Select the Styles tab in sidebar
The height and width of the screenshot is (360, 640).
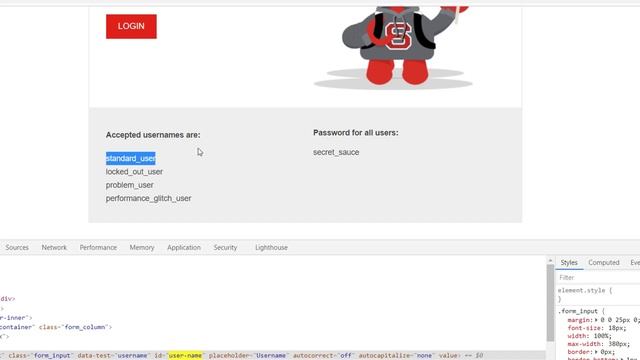(x=569, y=262)
